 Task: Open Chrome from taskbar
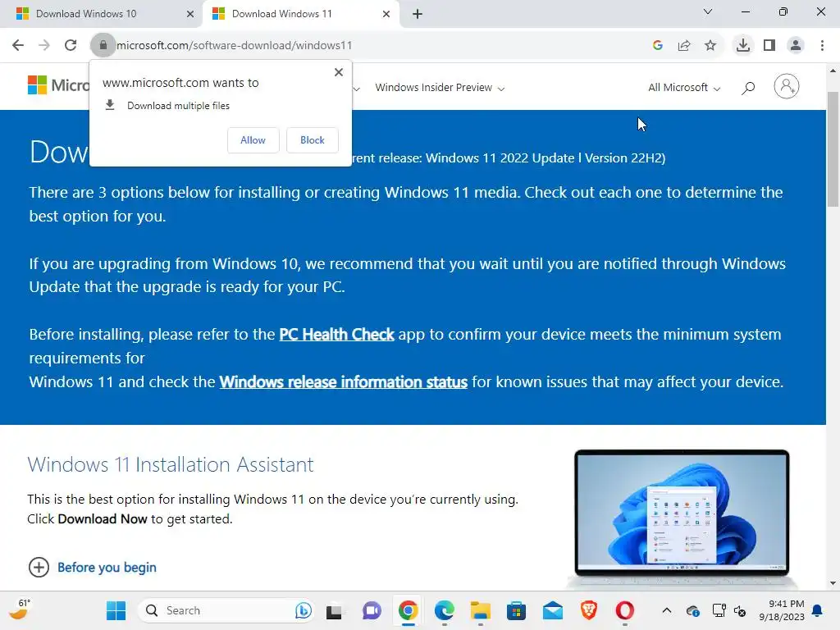[x=409, y=610]
